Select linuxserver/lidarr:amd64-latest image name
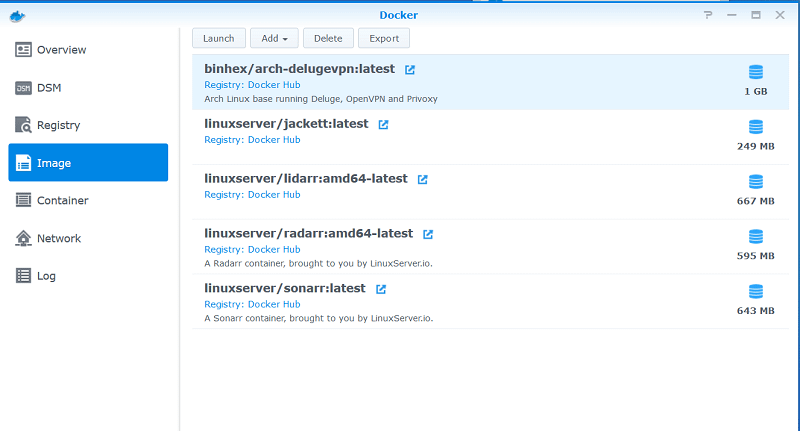Viewport: 800px width, 431px height. [x=306, y=179]
